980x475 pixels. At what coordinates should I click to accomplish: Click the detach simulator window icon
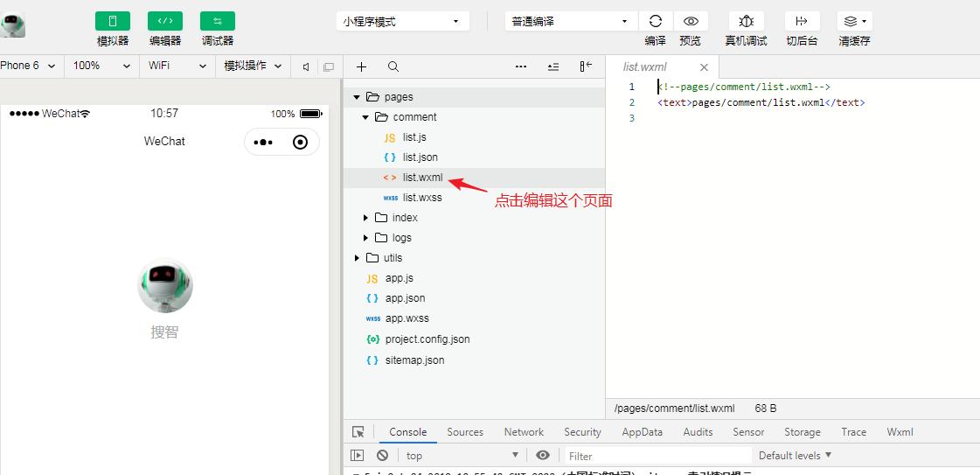tap(329, 66)
